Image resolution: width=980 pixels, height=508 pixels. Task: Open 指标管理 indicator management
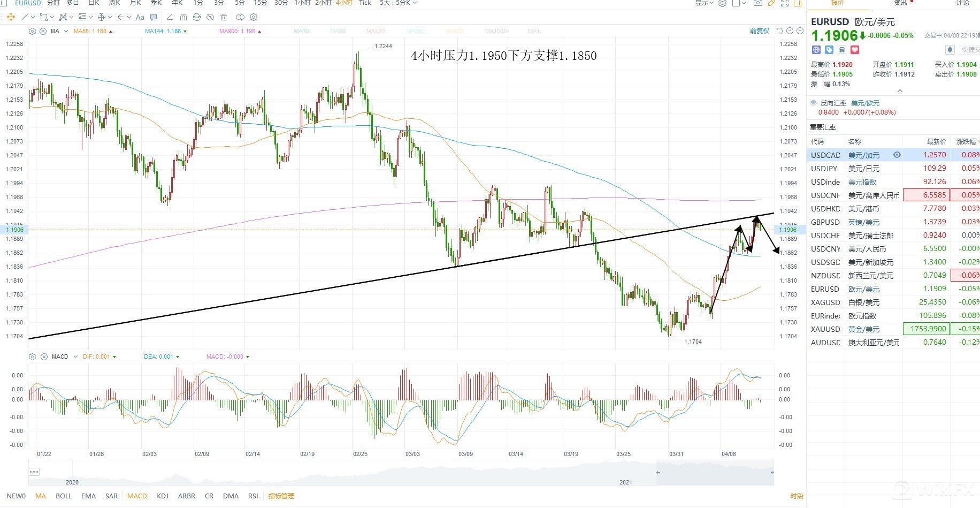pyautogui.click(x=281, y=496)
